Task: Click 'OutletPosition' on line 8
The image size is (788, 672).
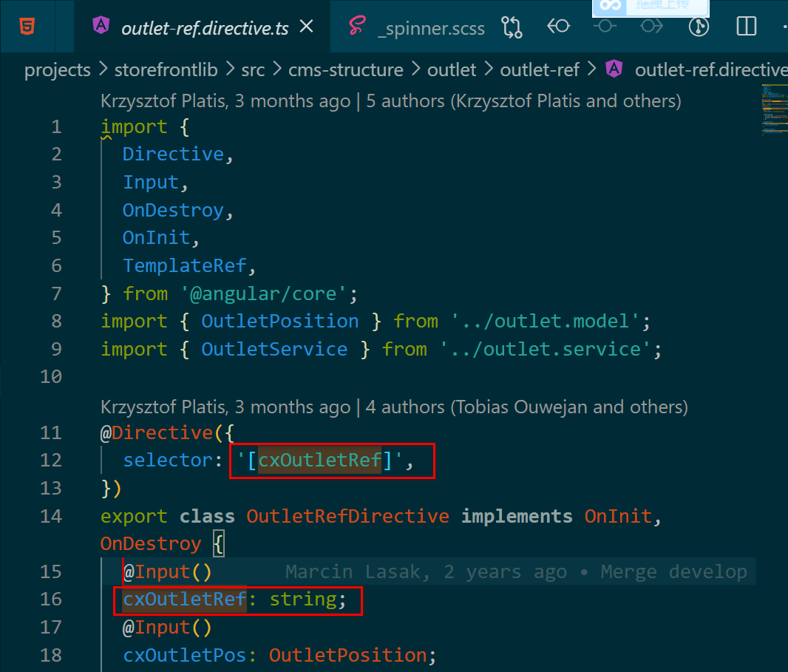Action: click(280, 322)
